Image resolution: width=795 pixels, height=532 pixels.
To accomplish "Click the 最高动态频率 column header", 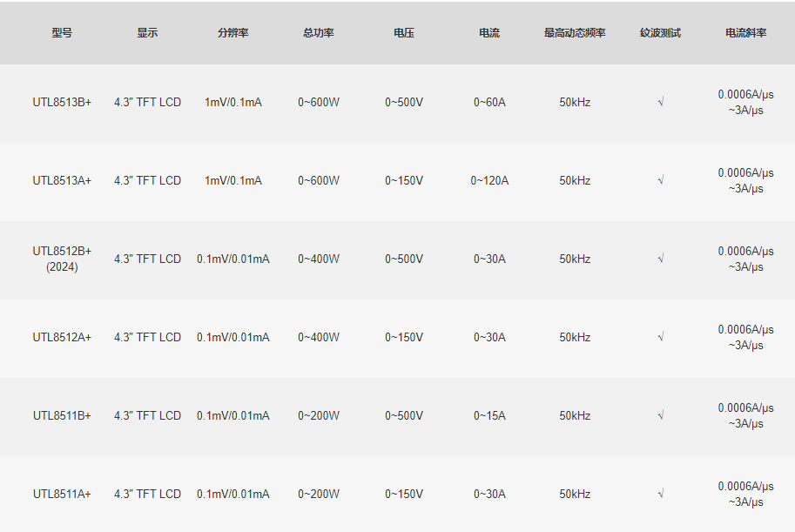I will 575,33.
